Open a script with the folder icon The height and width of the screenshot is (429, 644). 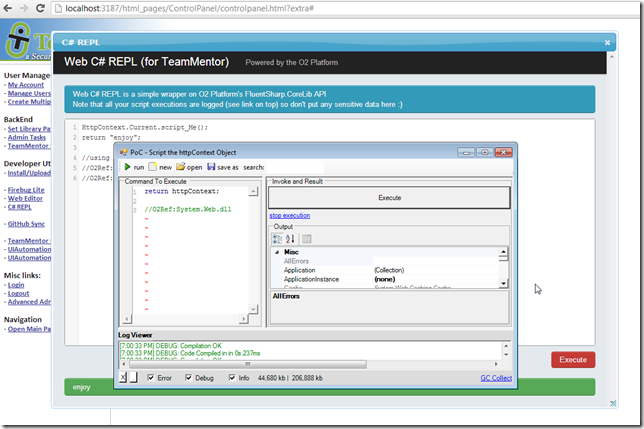[x=180, y=167]
